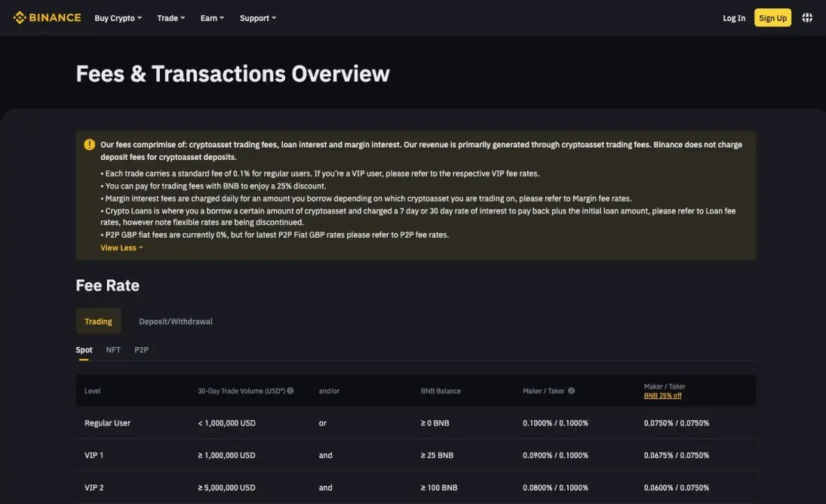Image resolution: width=826 pixels, height=504 pixels.
Task: Click the '≥ 0 BNB' balance cell
Action: [x=435, y=423]
